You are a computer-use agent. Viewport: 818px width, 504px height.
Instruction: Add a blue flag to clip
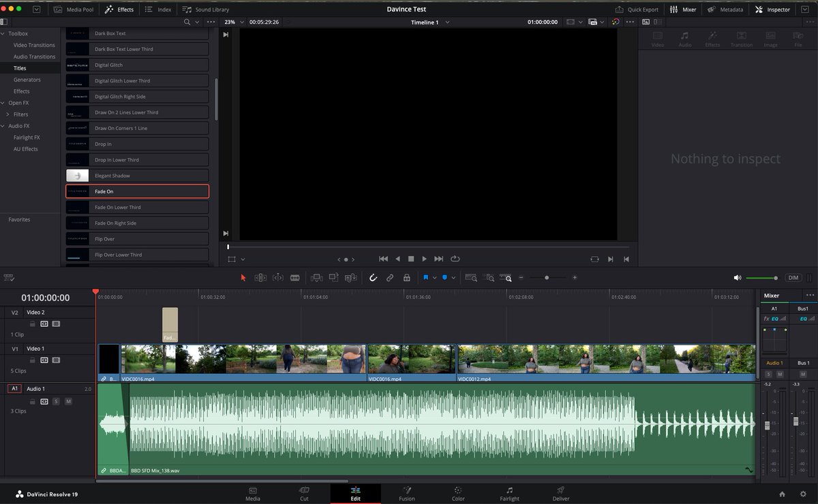pyautogui.click(x=425, y=278)
